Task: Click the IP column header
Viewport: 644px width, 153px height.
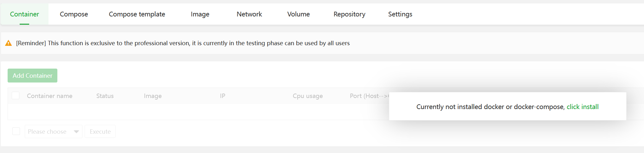Action: click(x=222, y=96)
